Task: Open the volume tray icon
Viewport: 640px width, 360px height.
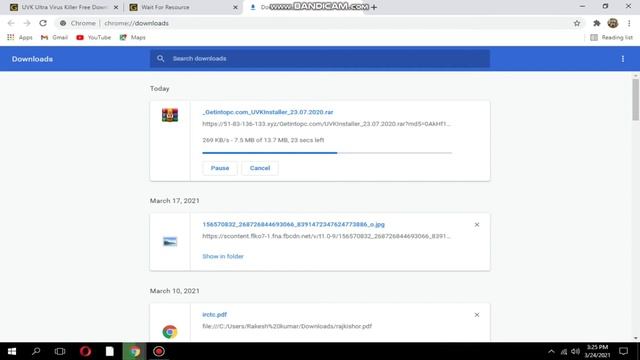Action: (x=576, y=351)
